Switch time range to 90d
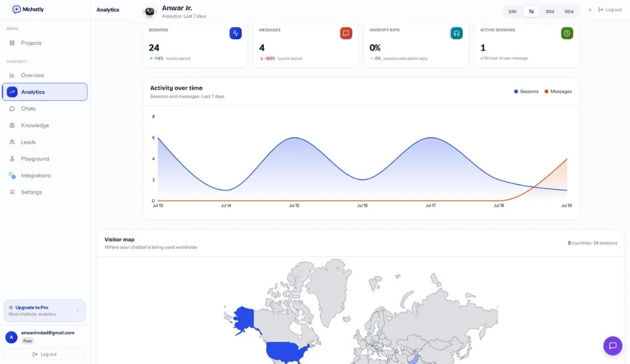 569,11
